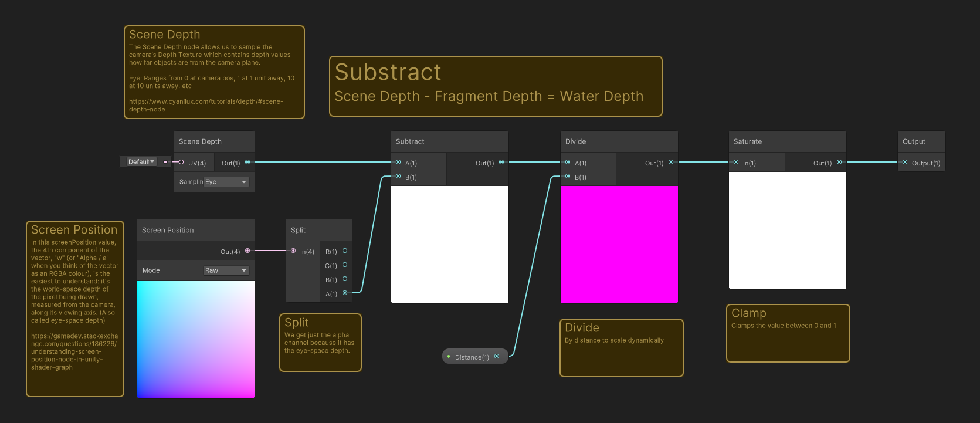Select the Subtract node title
Viewport: 980px width, 423px height.
click(x=410, y=141)
